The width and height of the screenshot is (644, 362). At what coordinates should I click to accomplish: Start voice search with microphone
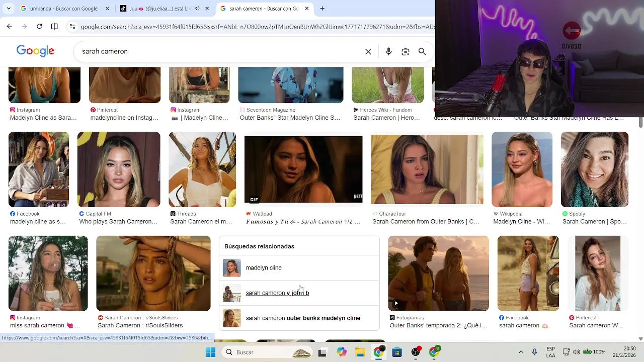click(x=388, y=51)
